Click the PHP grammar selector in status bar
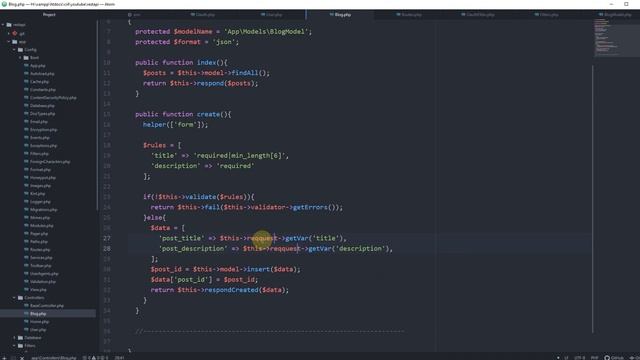The image size is (640, 360). [x=595, y=358]
